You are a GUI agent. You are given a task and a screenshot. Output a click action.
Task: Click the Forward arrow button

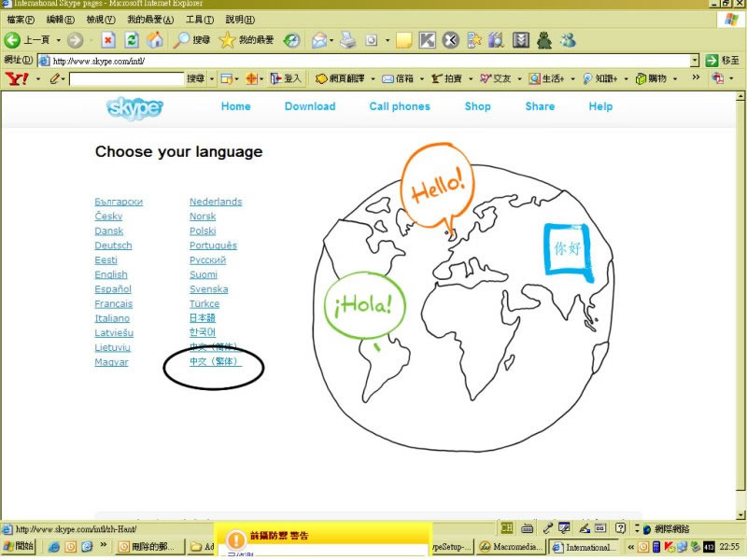click(76, 40)
